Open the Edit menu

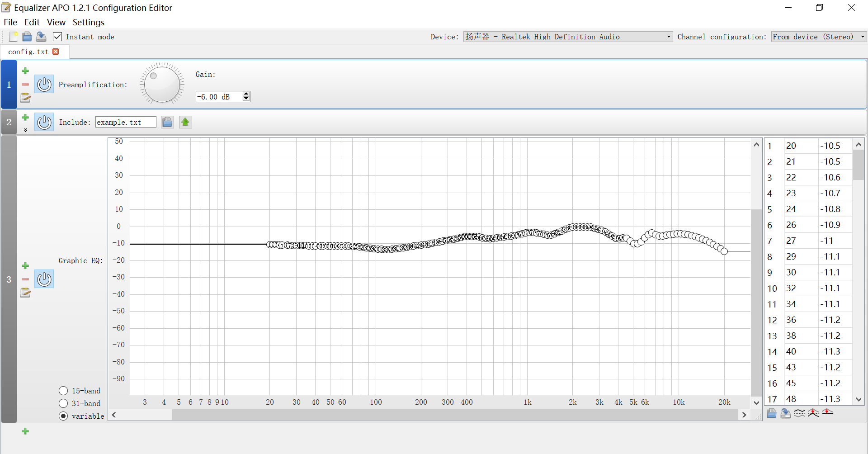pyautogui.click(x=32, y=22)
